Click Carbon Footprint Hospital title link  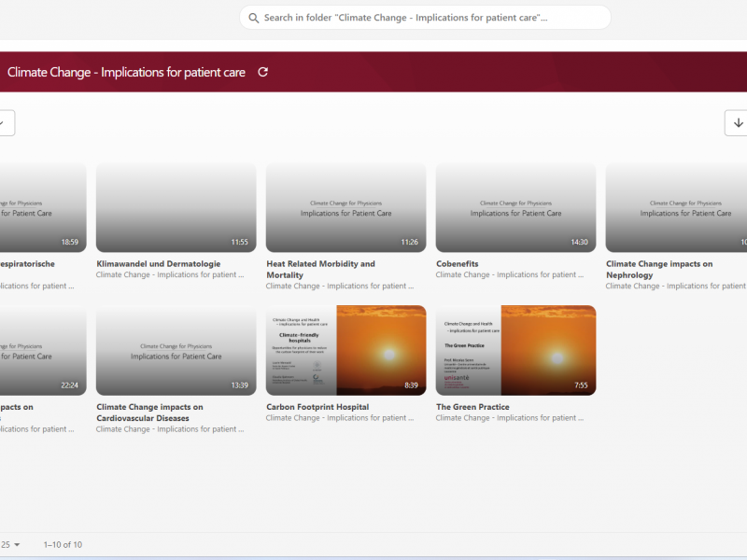click(317, 407)
